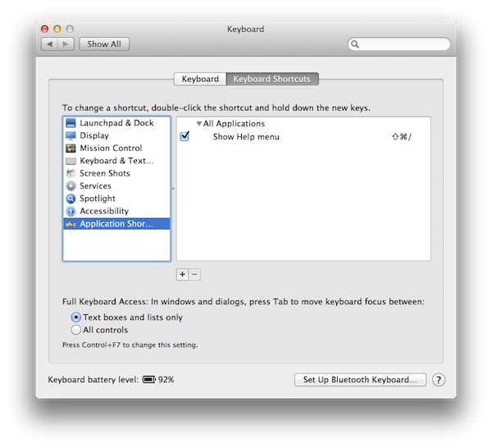
Task: Select the Accessibility category
Action: (x=116, y=211)
